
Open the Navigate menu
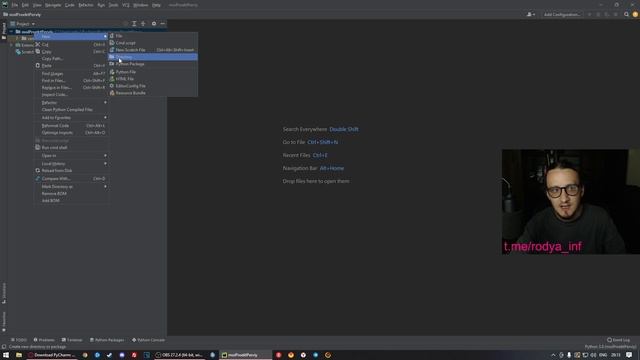click(x=53, y=5)
